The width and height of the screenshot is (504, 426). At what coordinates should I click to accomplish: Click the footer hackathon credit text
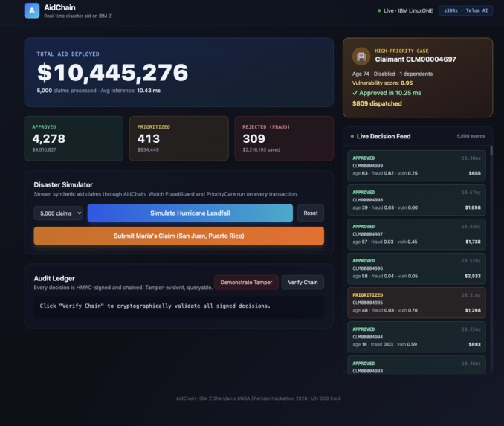click(259, 398)
